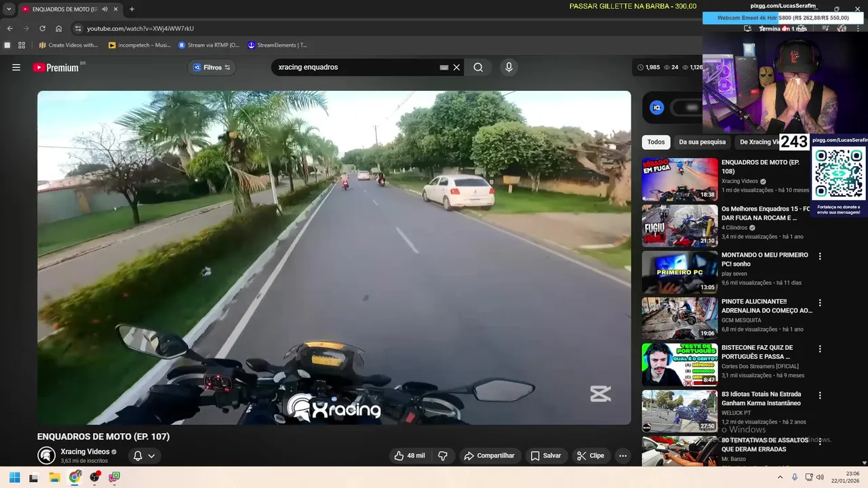Image resolution: width=868 pixels, height=488 pixels.
Task: Click the 1,985 clock stats counter
Action: click(x=649, y=67)
